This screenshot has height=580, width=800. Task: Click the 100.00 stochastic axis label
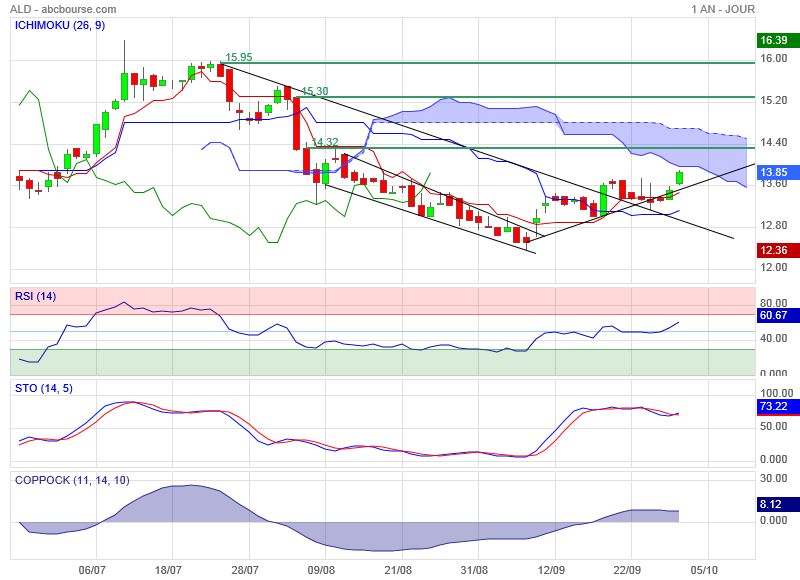coord(777,393)
